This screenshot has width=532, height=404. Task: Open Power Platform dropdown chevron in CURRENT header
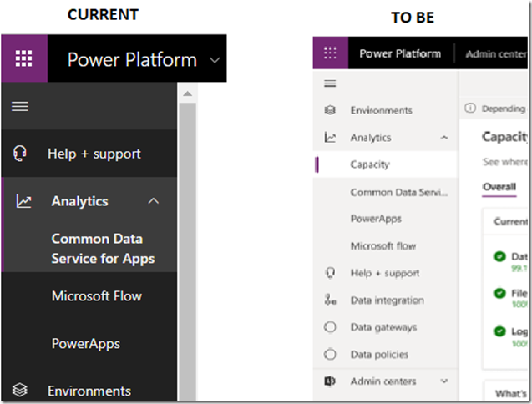[215, 60]
